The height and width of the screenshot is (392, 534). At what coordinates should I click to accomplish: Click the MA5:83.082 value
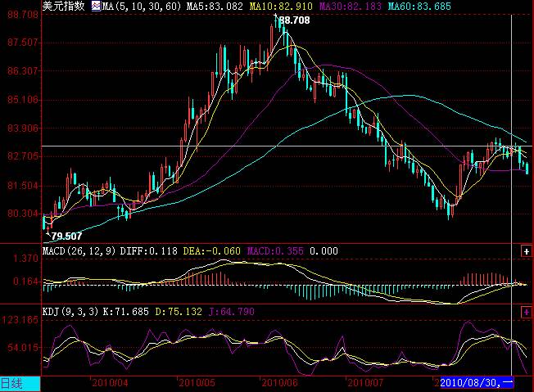tap(215, 7)
